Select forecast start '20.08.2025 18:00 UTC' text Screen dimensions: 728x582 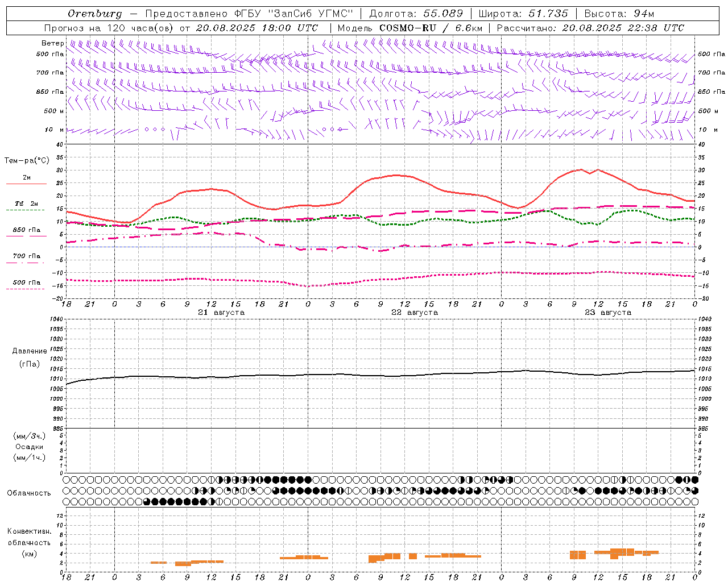tap(257, 28)
